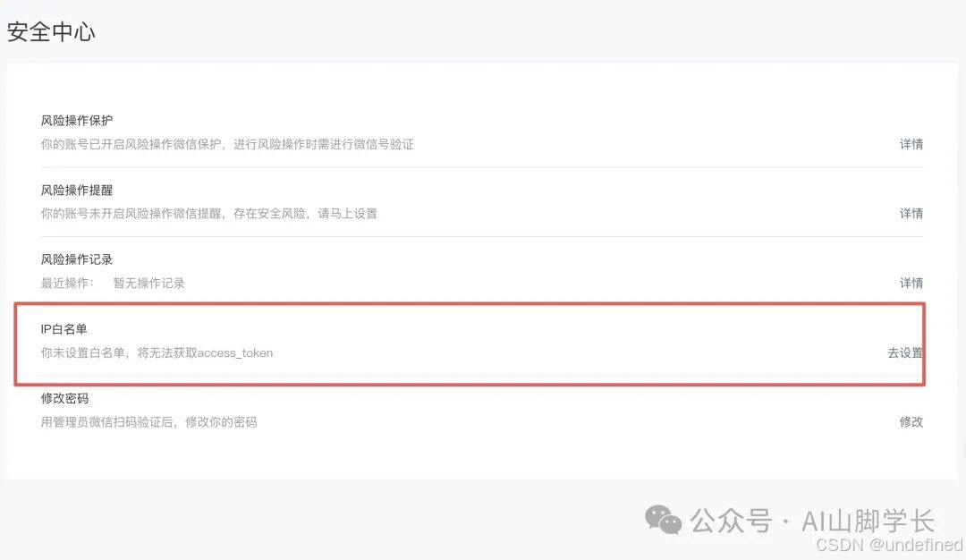Click the 风险操作保护 section heading
The width and height of the screenshot is (966, 560).
click(x=78, y=120)
